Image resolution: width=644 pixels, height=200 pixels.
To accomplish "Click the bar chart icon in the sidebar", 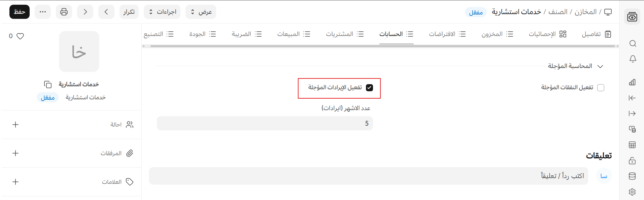I will 632,82.
